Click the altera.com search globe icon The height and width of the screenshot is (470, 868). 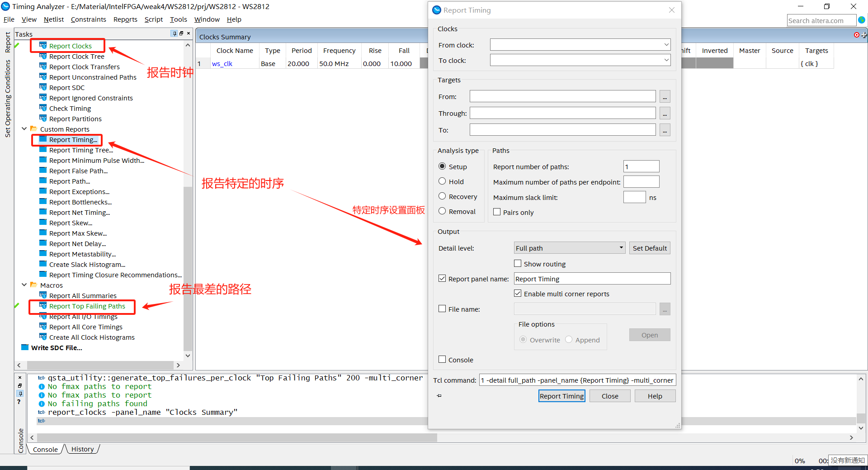tap(862, 20)
